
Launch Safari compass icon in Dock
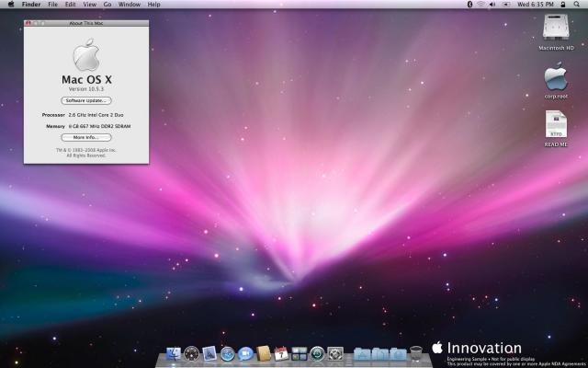(x=227, y=353)
